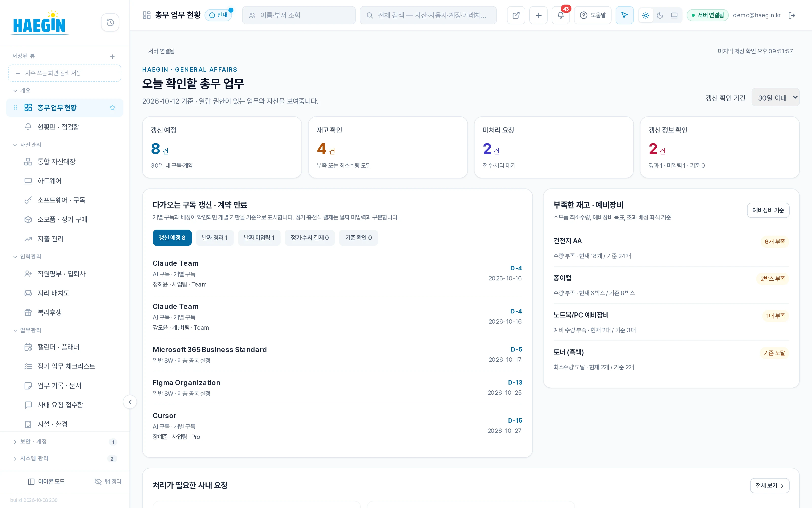
Task: Click the 전체 검색 global search field
Action: click(428, 15)
